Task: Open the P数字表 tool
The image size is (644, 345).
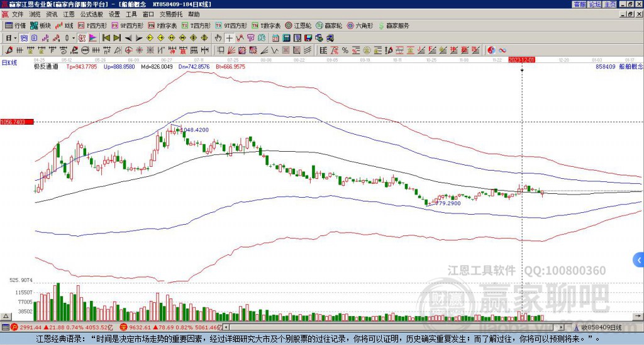Action: click(x=162, y=25)
